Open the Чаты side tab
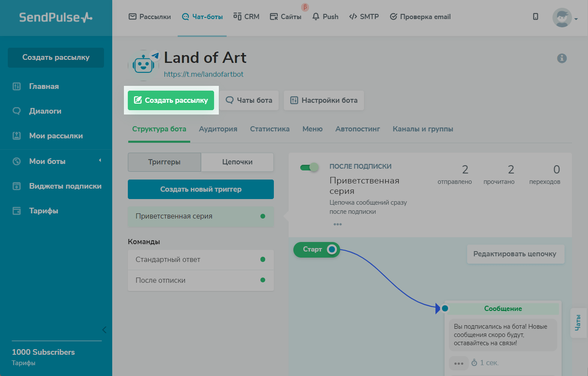This screenshot has width=588, height=376. click(x=578, y=323)
